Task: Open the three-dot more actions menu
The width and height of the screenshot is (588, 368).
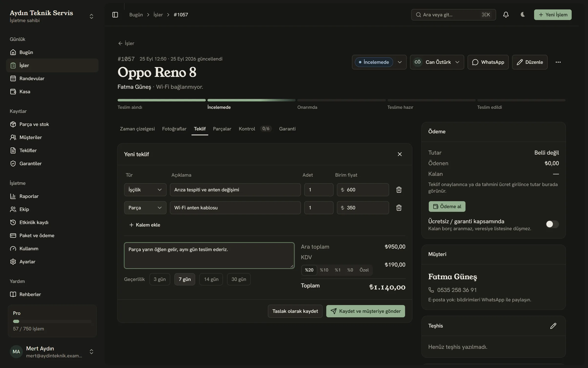Action: [558, 62]
